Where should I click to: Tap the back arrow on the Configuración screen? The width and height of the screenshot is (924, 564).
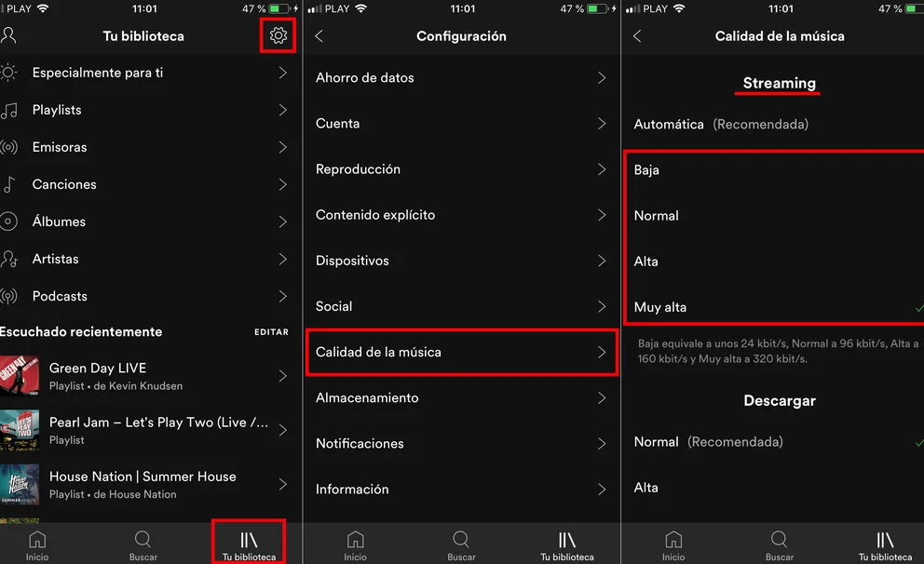pyautogui.click(x=319, y=36)
